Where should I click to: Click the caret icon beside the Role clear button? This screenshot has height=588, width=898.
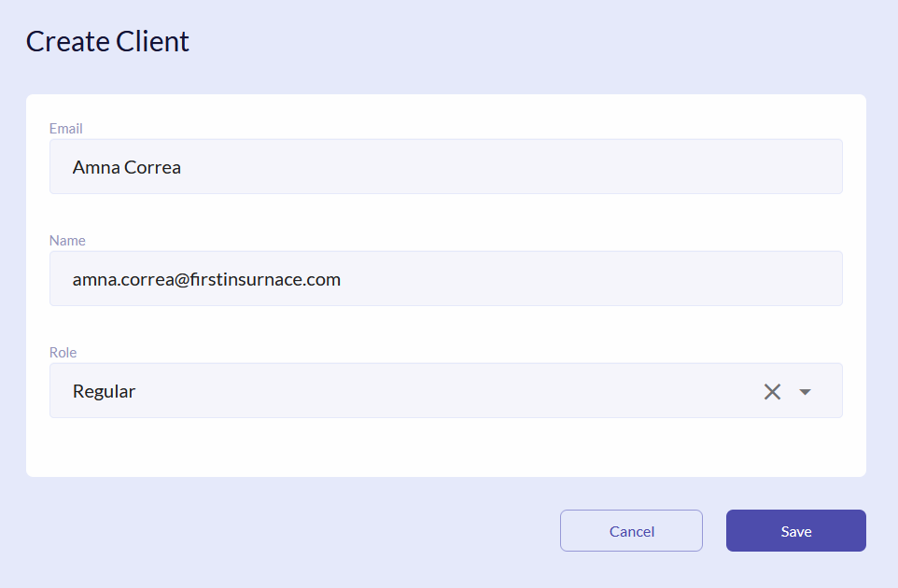tap(804, 391)
